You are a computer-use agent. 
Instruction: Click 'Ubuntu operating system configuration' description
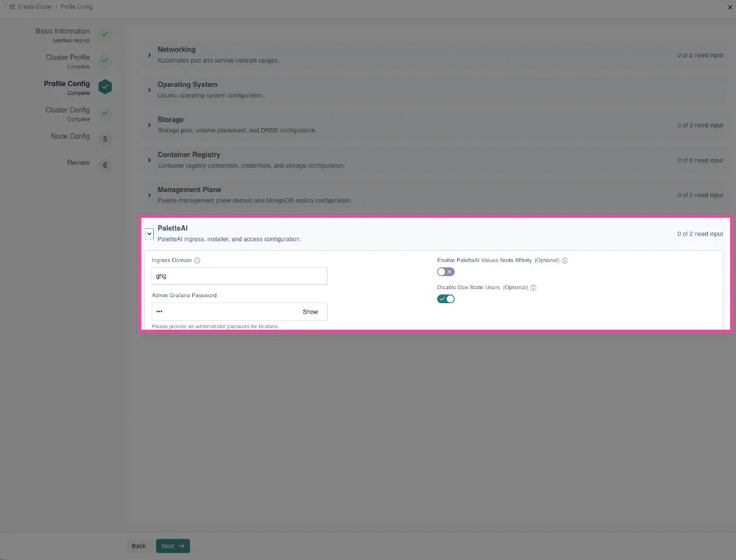(210, 95)
